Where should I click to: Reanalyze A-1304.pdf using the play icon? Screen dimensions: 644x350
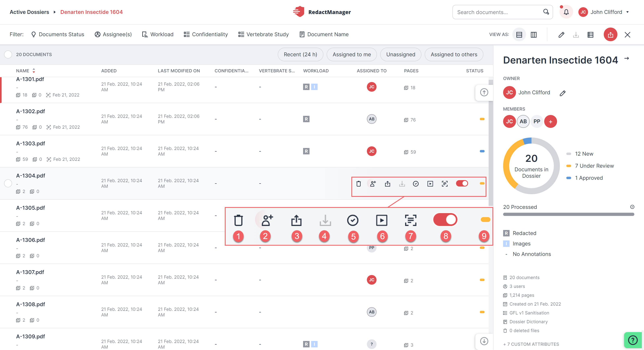430,184
